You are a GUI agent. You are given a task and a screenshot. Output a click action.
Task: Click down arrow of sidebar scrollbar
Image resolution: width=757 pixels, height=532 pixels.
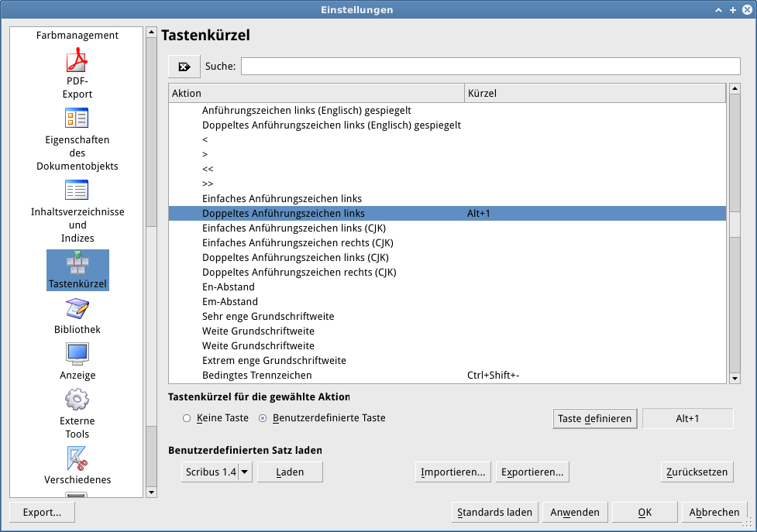[x=152, y=493]
